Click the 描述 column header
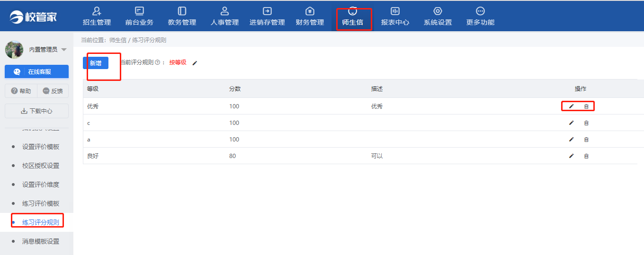This screenshot has height=255, width=644. tap(377, 89)
